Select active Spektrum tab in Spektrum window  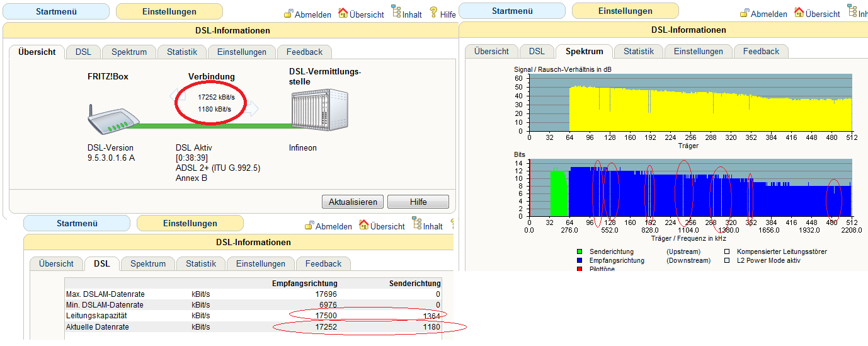pos(584,51)
